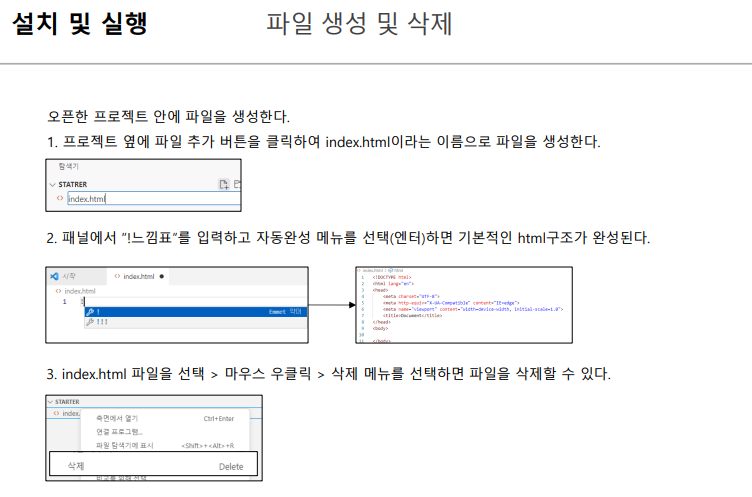Viewport: 752px width, 497px height.
Task: Click the generated HTML code screenshot
Action: tap(464, 305)
